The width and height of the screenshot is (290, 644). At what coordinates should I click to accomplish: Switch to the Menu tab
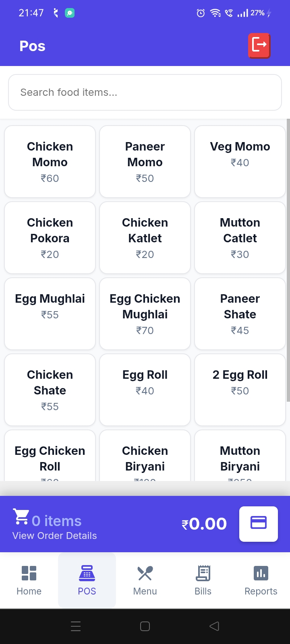pyautogui.click(x=145, y=580)
